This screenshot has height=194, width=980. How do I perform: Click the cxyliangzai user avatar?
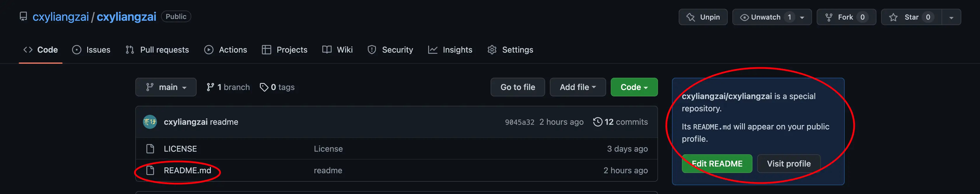[150, 122]
